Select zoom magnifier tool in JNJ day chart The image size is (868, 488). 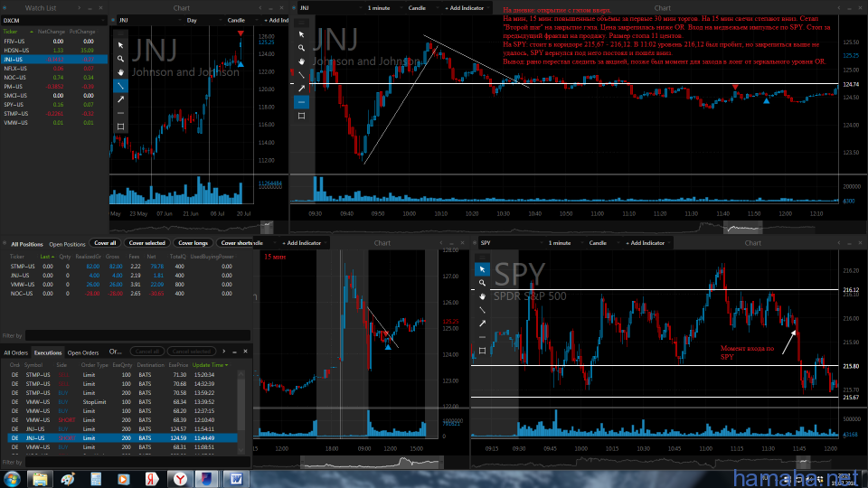[120, 59]
